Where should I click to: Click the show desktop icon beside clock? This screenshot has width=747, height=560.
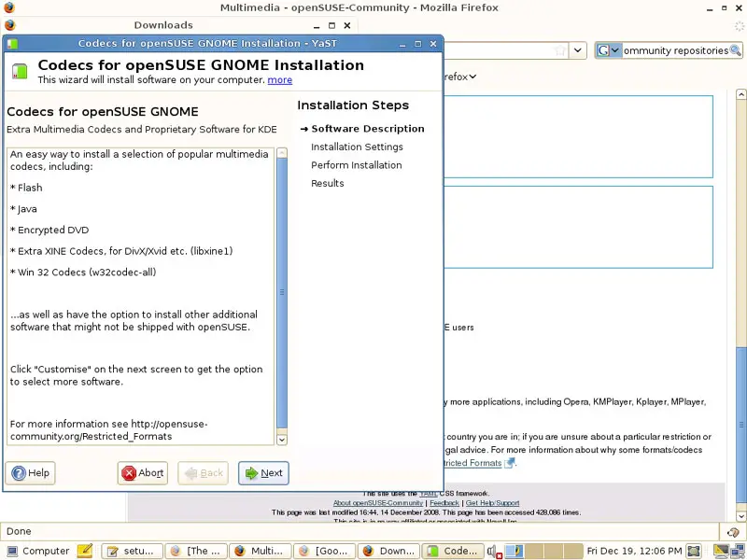(x=694, y=551)
